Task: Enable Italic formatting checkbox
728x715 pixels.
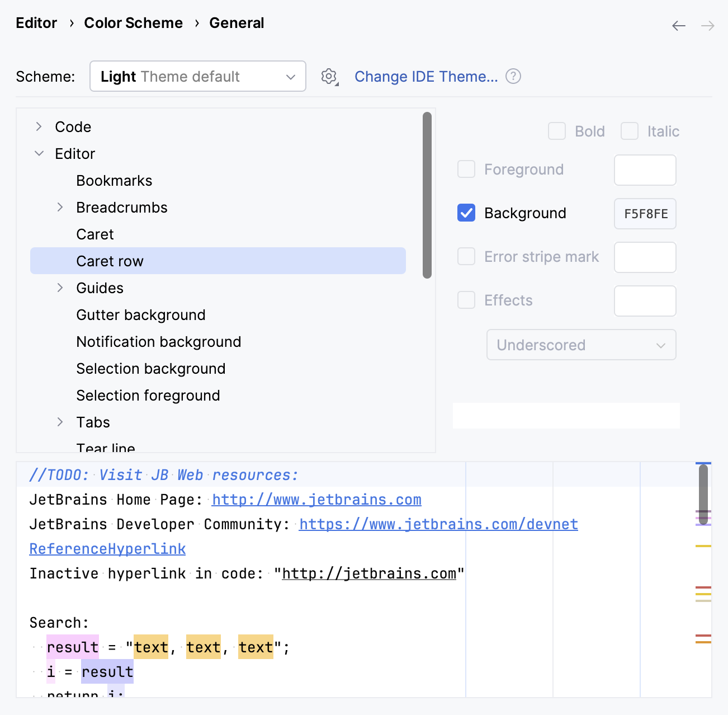Action: (x=630, y=131)
